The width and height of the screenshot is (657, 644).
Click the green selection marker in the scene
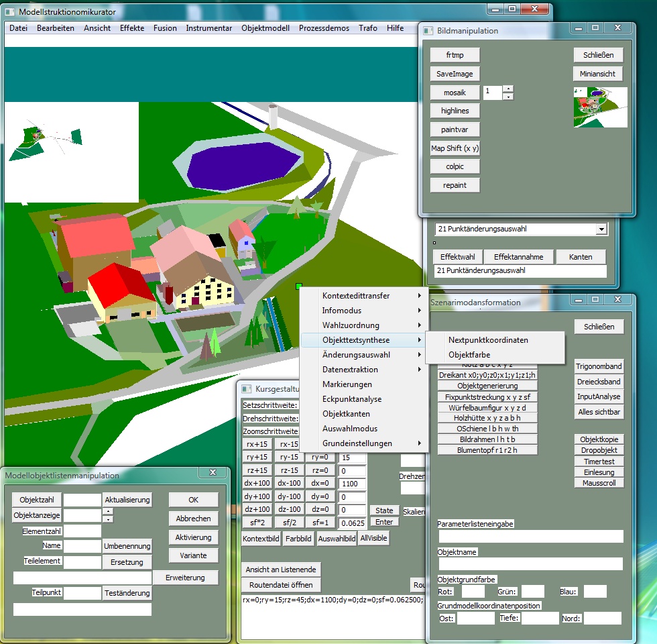click(x=299, y=286)
